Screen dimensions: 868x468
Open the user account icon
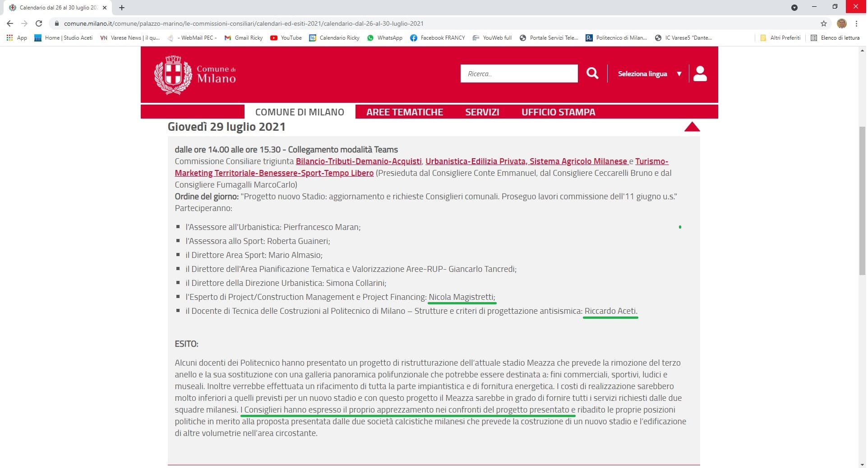pyautogui.click(x=700, y=73)
